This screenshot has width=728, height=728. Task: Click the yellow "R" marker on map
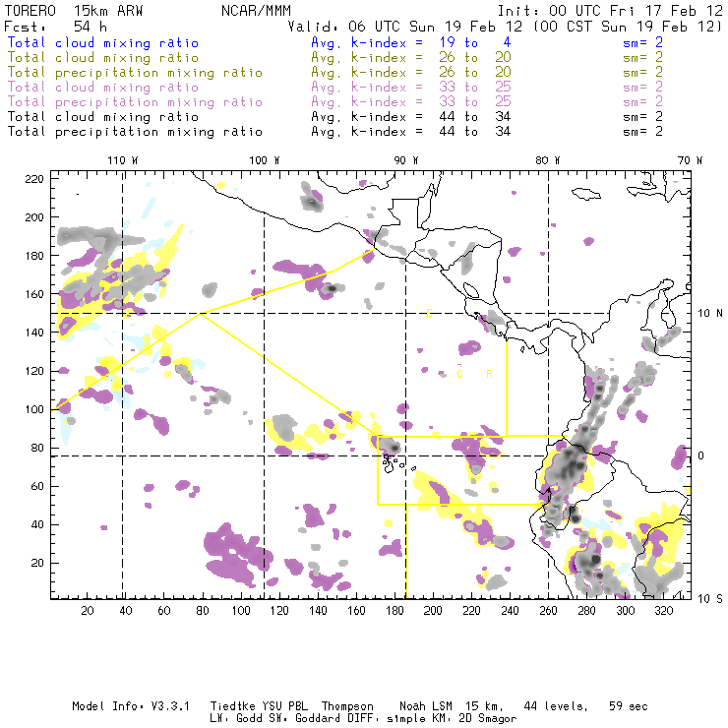pyautogui.click(x=489, y=374)
